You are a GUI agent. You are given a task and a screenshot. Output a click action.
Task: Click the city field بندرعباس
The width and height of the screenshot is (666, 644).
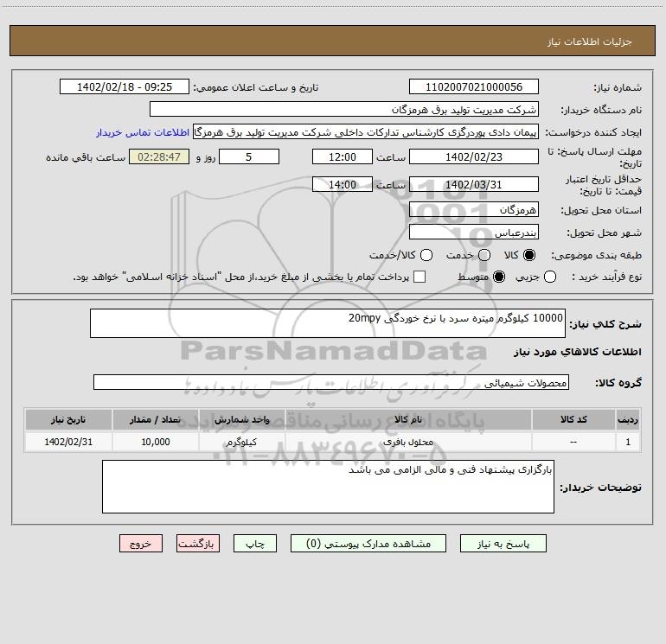click(x=474, y=232)
